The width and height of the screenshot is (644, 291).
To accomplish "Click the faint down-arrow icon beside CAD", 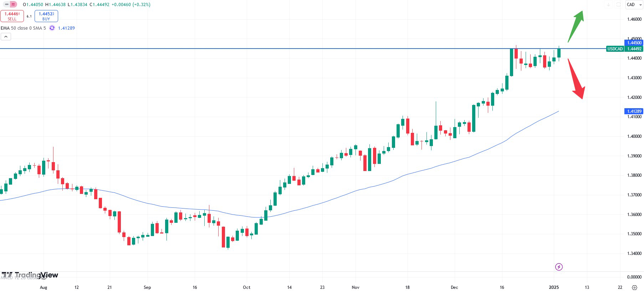I will [x=609, y=5].
